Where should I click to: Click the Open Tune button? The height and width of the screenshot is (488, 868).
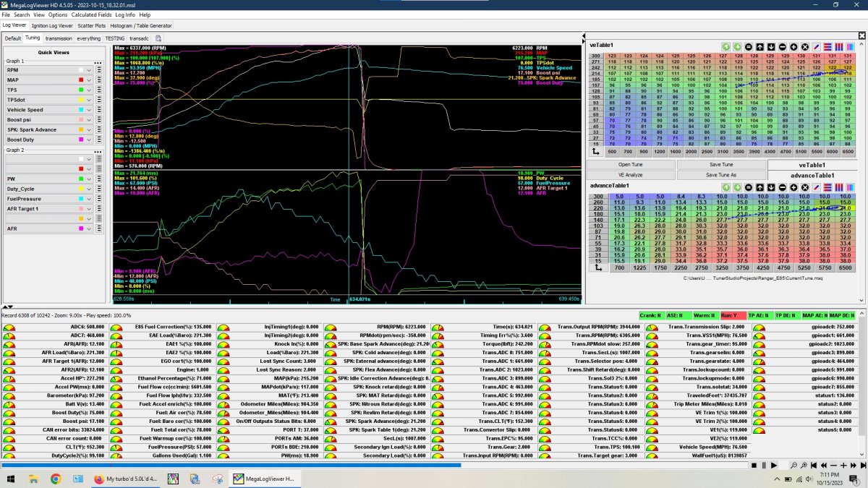pos(630,165)
